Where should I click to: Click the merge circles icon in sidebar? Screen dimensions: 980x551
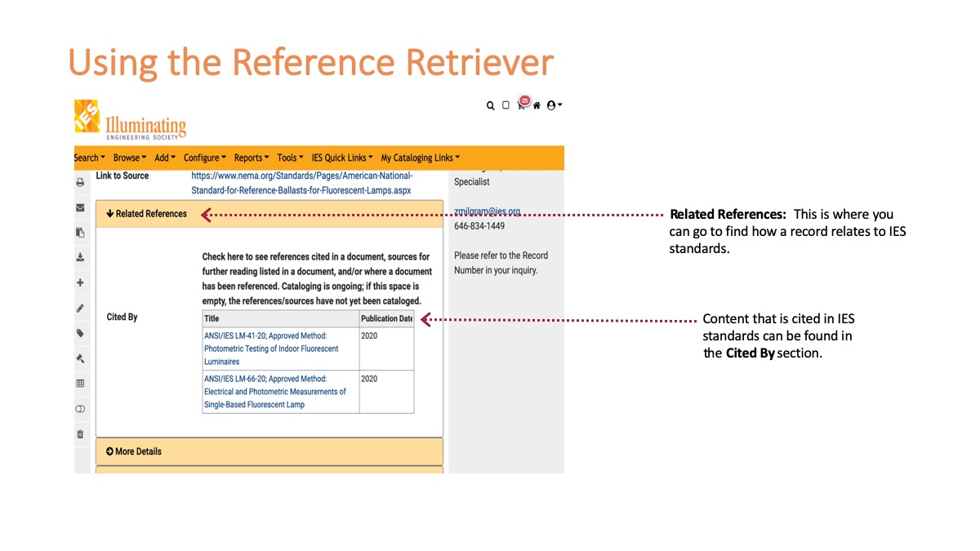(x=80, y=408)
